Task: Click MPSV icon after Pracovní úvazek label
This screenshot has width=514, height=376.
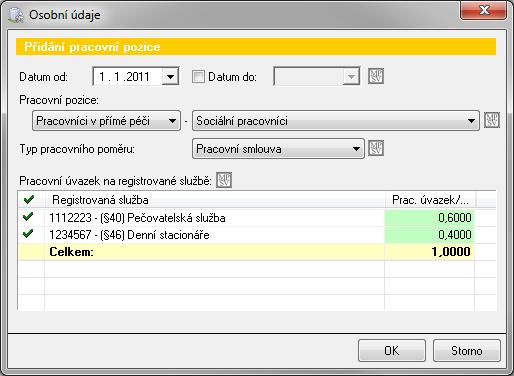Action: point(224,180)
